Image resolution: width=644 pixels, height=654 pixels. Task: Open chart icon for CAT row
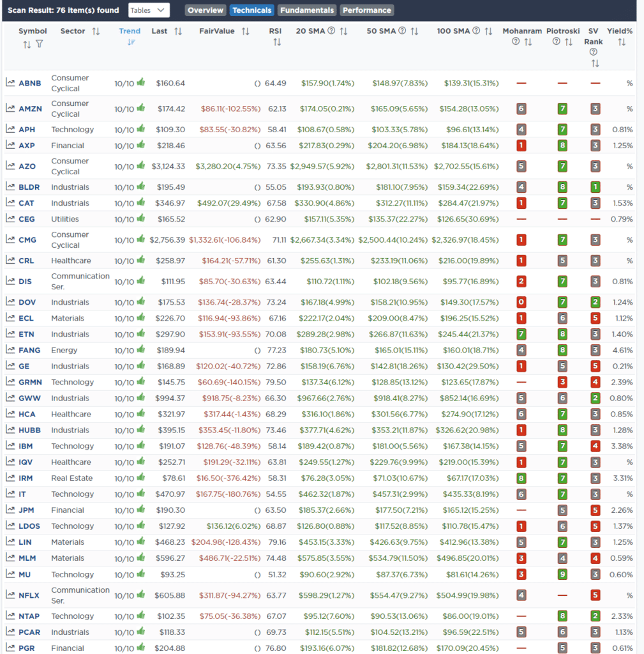pos(10,202)
